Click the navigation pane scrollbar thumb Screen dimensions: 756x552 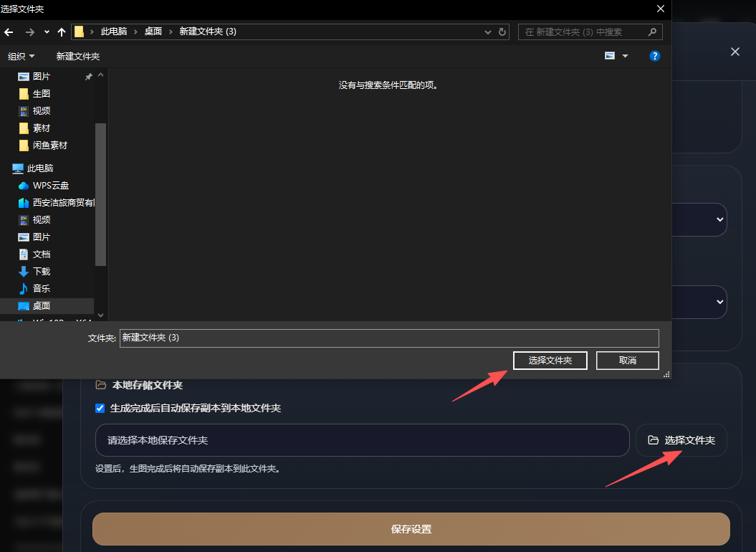(x=101, y=194)
